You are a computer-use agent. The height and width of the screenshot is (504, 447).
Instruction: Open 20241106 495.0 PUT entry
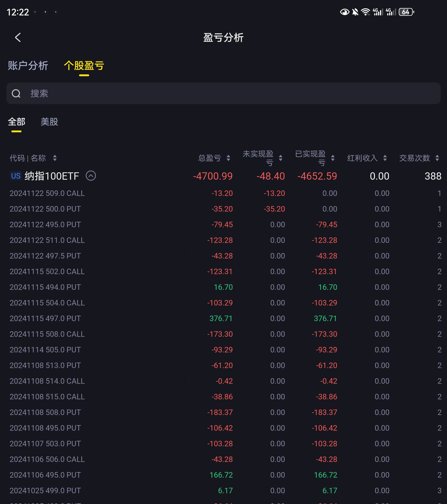coord(45,475)
